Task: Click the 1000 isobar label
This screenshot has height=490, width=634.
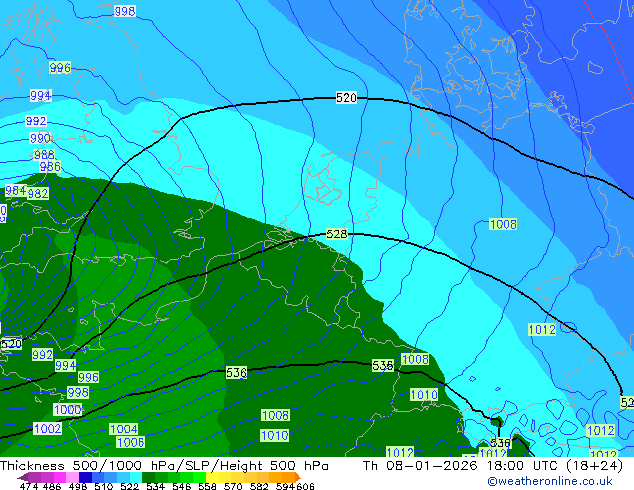Action: 68,410
